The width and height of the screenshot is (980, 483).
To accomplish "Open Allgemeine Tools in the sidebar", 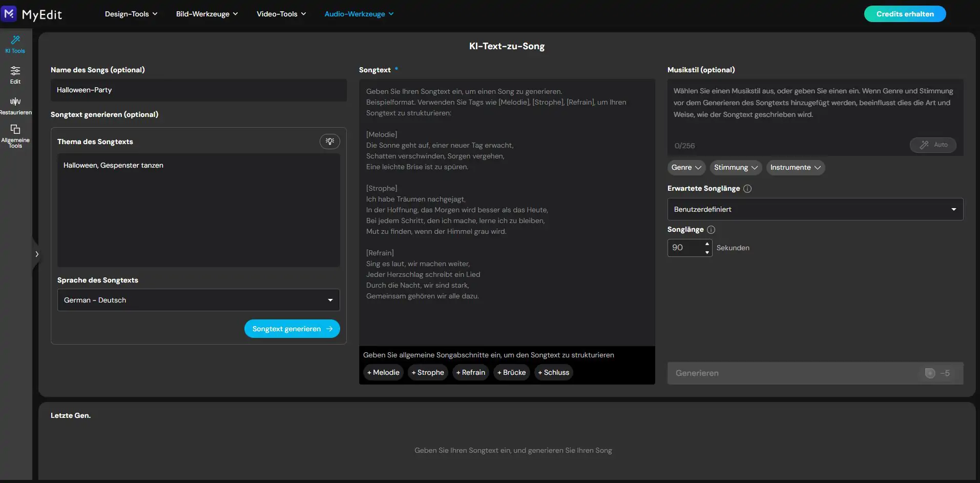I will [15, 136].
